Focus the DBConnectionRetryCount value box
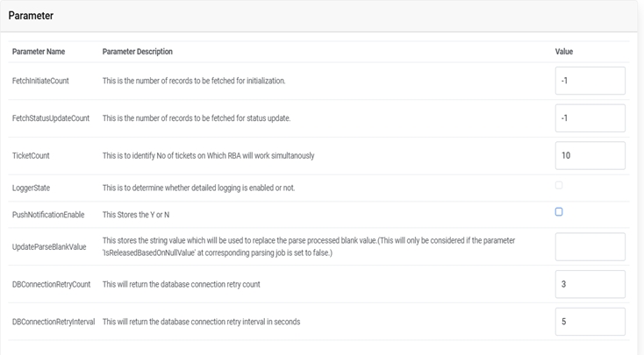 click(590, 284)
